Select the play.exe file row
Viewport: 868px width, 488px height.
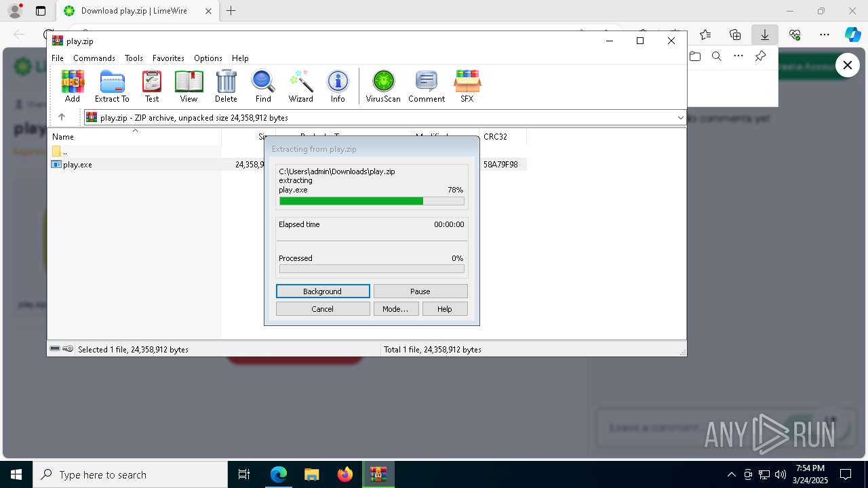coord(288,164)
